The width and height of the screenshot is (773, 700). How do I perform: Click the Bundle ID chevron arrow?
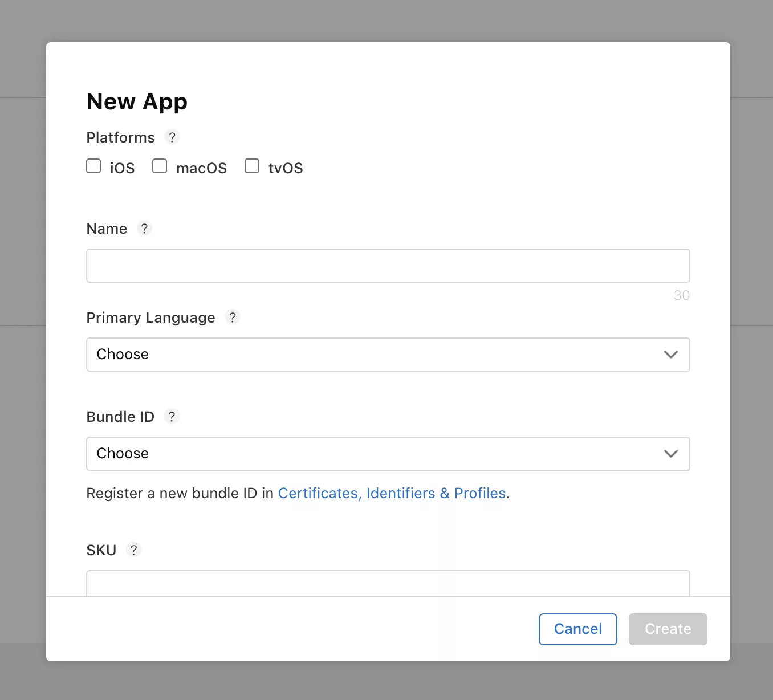pos(670,454)
